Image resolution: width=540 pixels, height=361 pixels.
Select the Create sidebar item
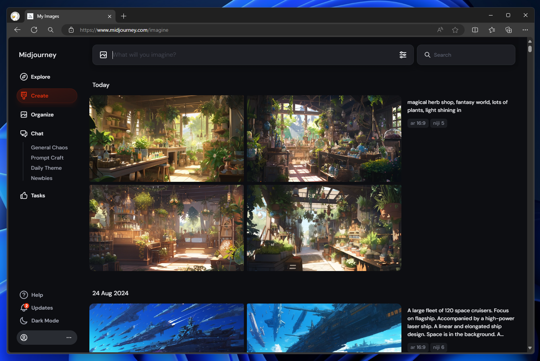47,96
